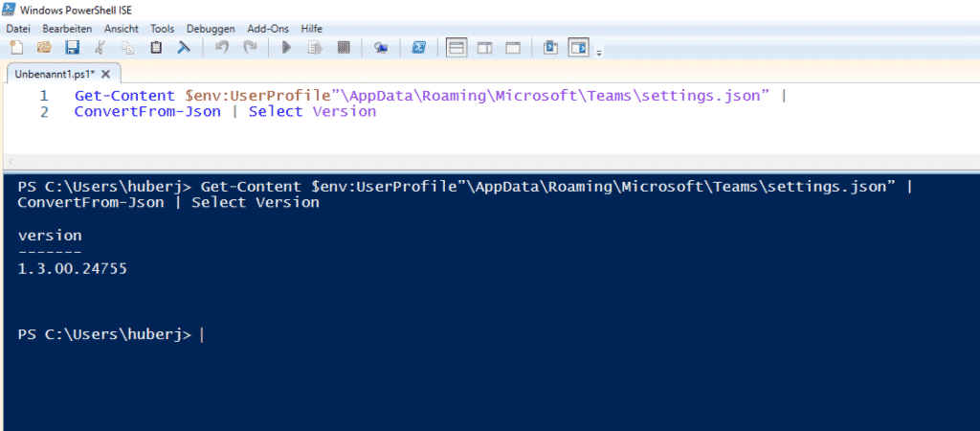
Task: Click ConvertFrom-Json on script line 2
Action: point(147,112)
